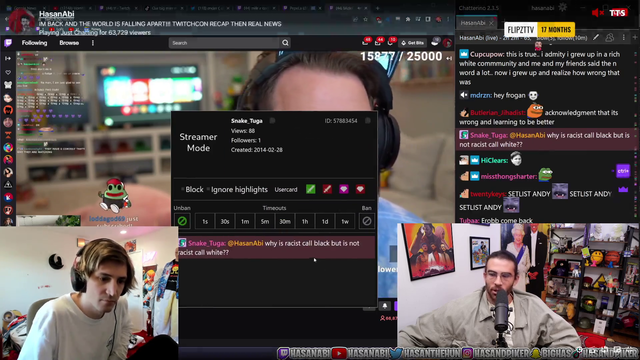
Task: Add a new split with plus icon
Action: click(635, 38)
